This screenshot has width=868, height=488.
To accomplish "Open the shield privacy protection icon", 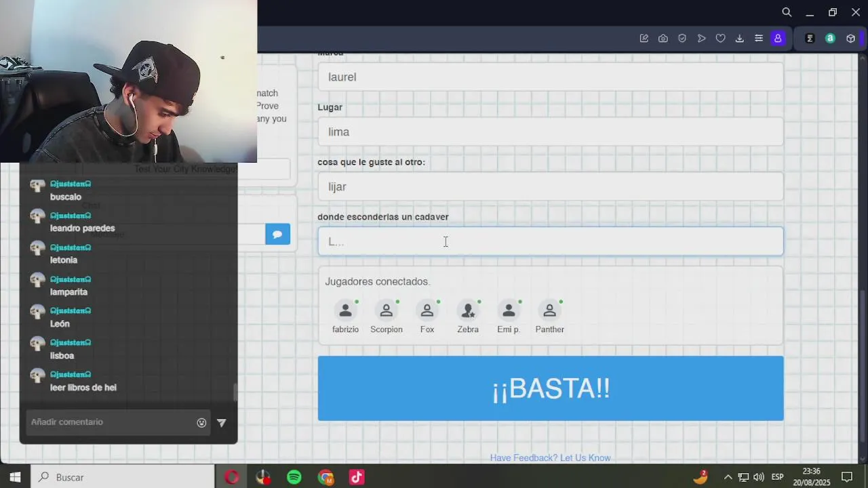I will point(682,39).
